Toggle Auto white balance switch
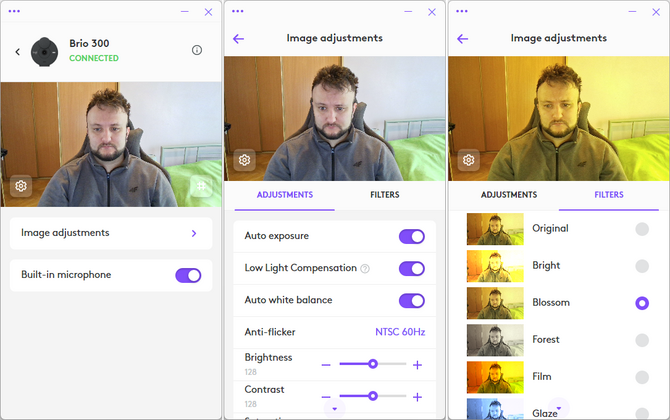 click(x=412, y=301)
